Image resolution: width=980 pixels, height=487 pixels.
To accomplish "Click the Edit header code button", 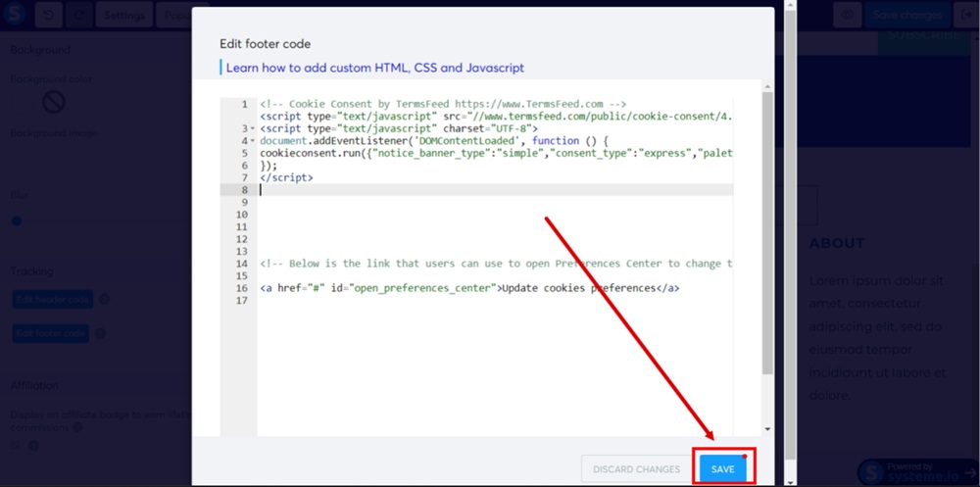I will click(53, 300).
